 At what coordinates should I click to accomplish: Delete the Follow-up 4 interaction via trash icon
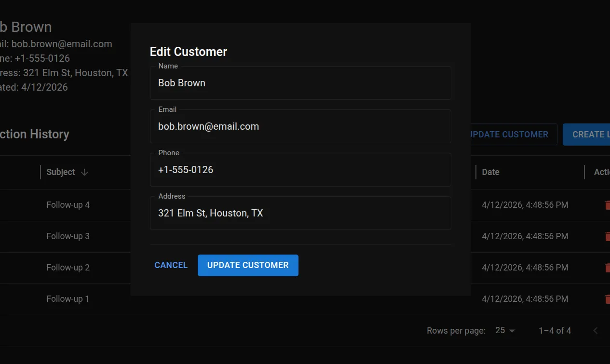point(608,204)
